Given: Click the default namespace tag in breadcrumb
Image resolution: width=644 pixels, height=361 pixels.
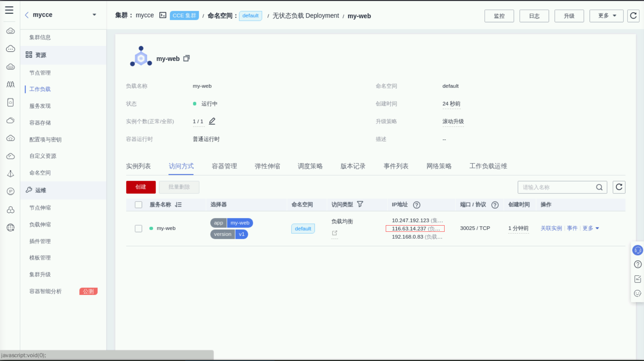Looking at the screenshot, I should click(251, 16).
